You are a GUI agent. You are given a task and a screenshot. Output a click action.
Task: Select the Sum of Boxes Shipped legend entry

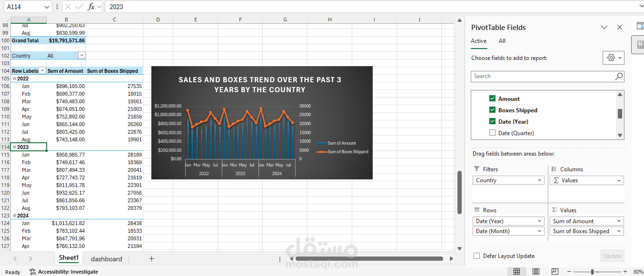click(x=342, y=152)
